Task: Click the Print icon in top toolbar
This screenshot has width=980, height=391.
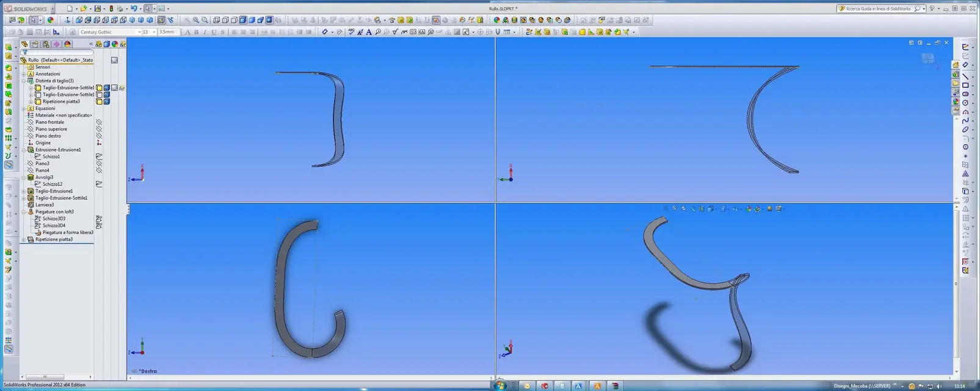Action: pos(120,9)
